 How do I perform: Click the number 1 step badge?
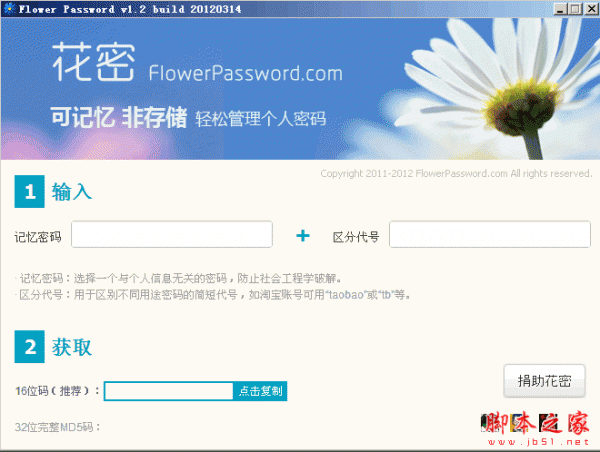29,191
